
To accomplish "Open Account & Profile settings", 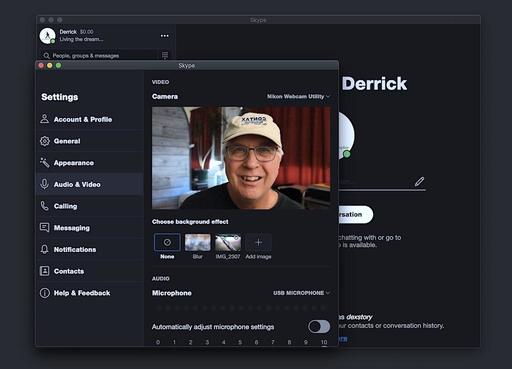I will [x=90, y=119].
